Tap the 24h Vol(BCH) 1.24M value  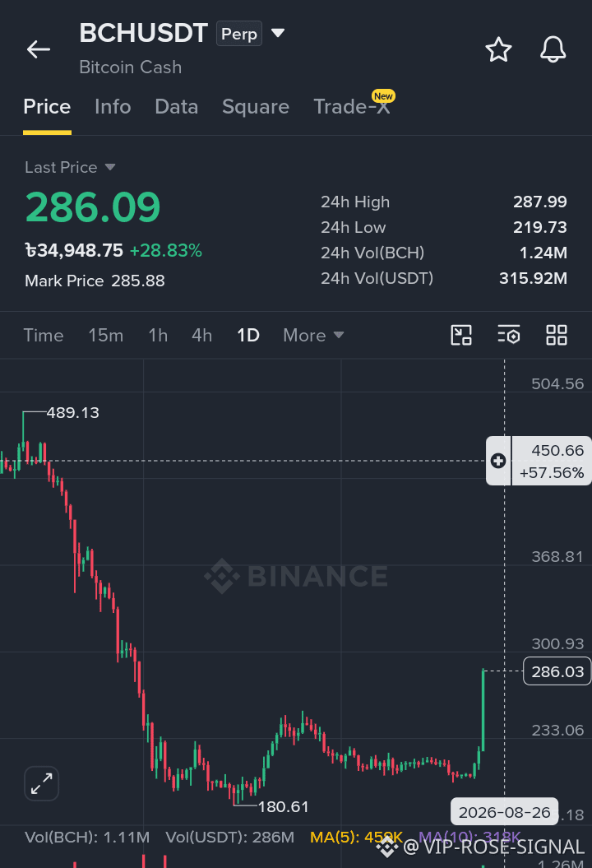pos(543,253)
